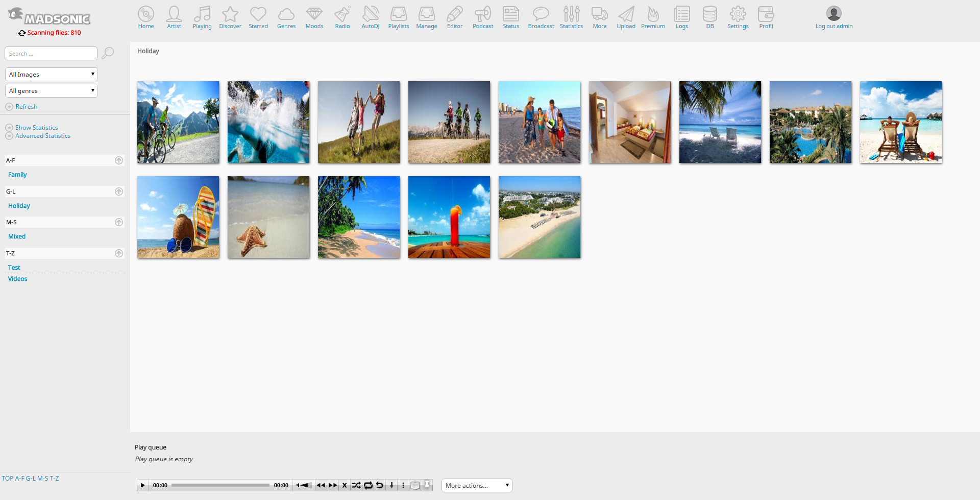Toggle the pin icon in player bar
980x500 pixels.
(427, 485)
